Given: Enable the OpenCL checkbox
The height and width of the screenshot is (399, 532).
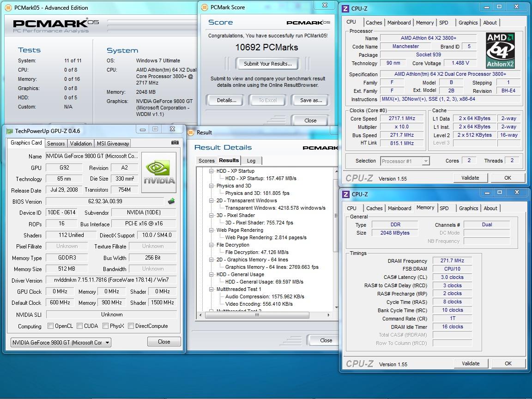Looking at the screenshot, I should 50,326.
